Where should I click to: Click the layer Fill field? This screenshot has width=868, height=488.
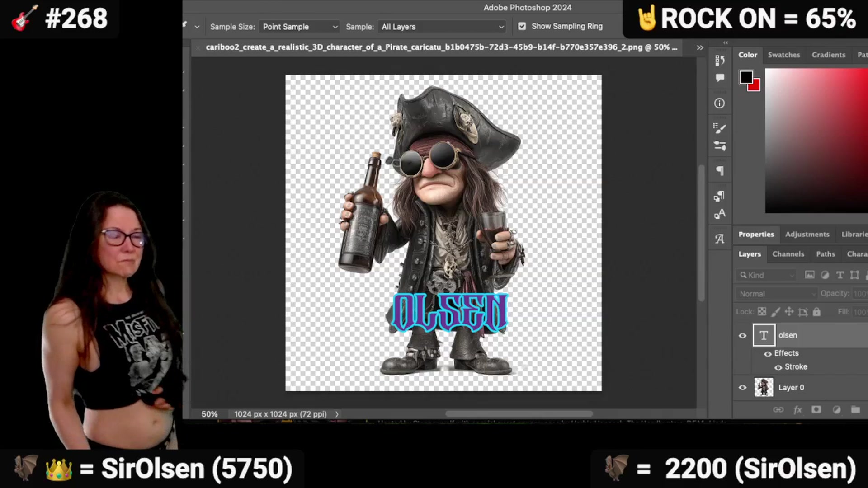click(860, 312)
